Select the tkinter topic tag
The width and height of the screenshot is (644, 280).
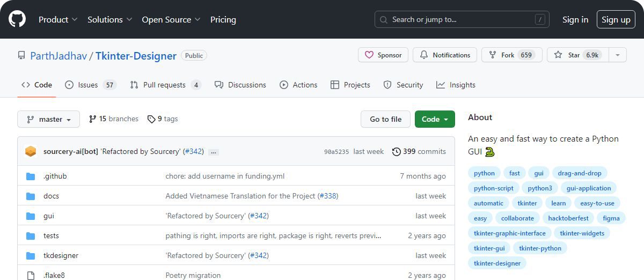tap(527, 203)
